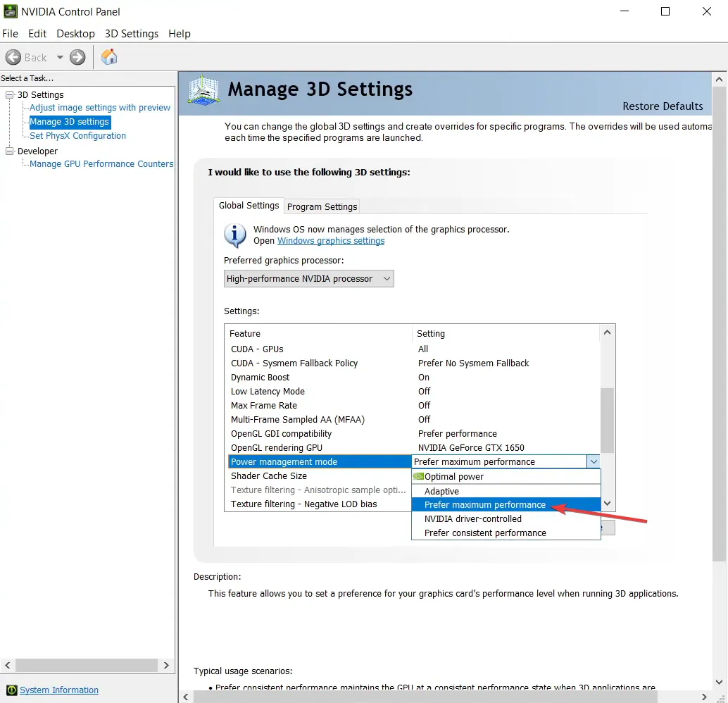
Task: Click the settings list scrollbar thumb
Action: (607, 420)
